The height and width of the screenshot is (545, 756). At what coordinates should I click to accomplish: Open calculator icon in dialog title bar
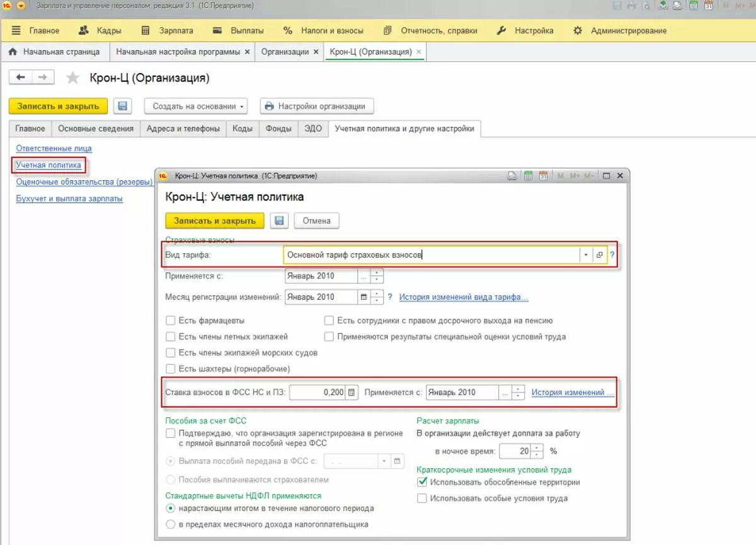pyautogui.click(x=528, y=176)
